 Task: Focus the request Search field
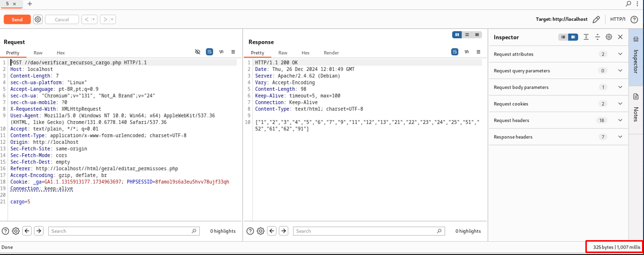[125, 231]
